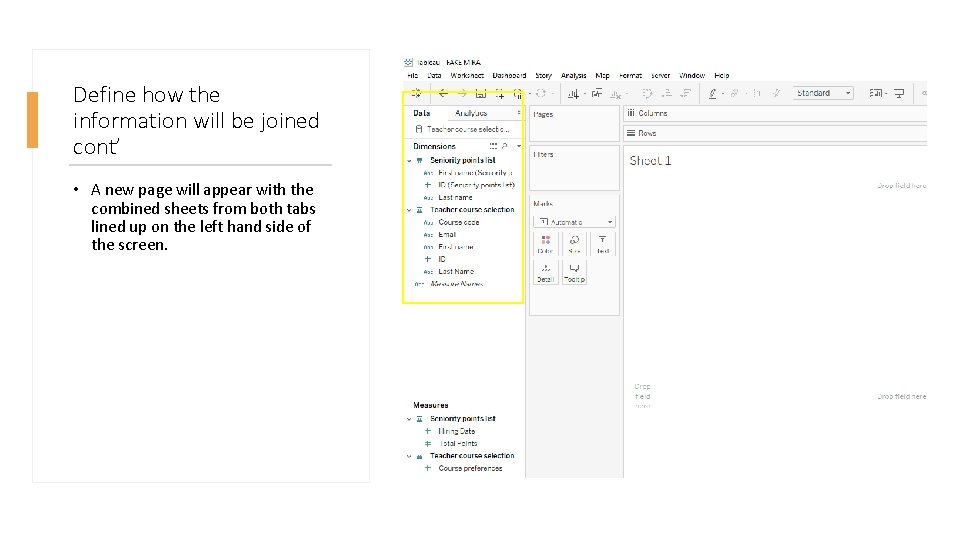Click the Size marks button
Viewport: 960px width, 540px height.
(574, 244)
